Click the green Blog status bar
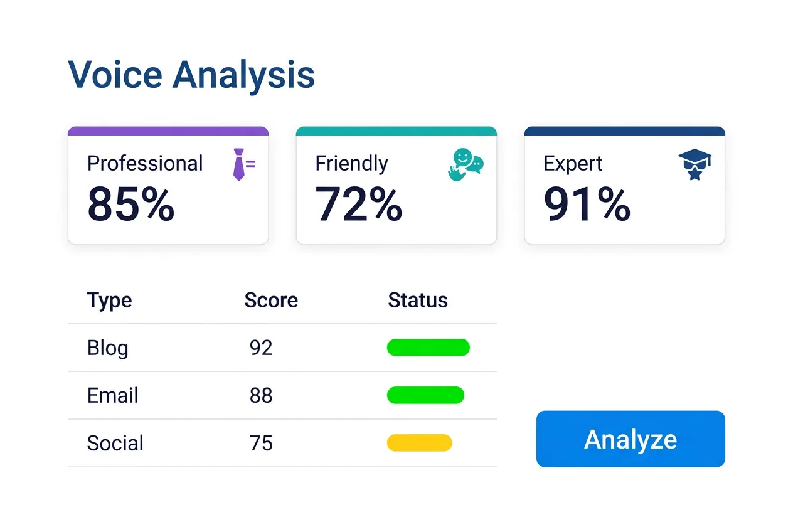 pos(428,348)
